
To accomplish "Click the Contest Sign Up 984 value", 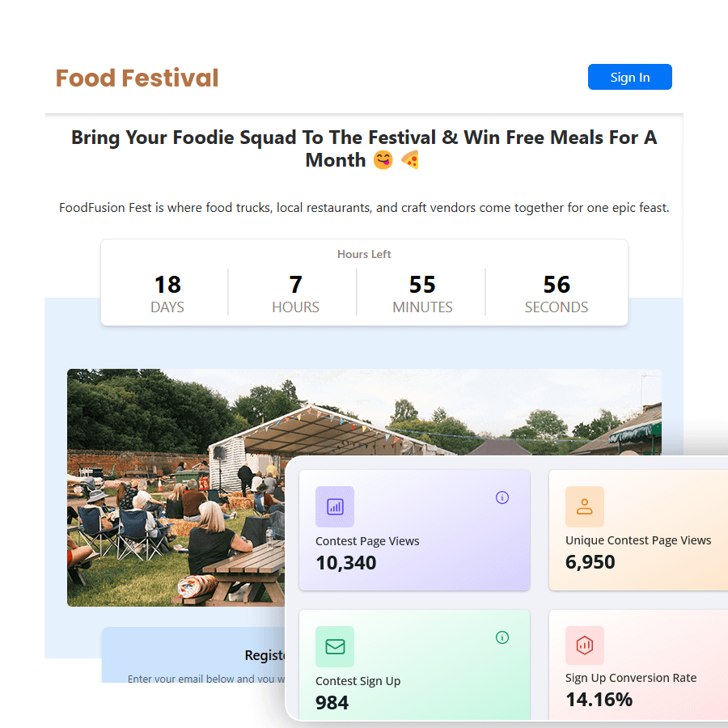I will point(332,702).
